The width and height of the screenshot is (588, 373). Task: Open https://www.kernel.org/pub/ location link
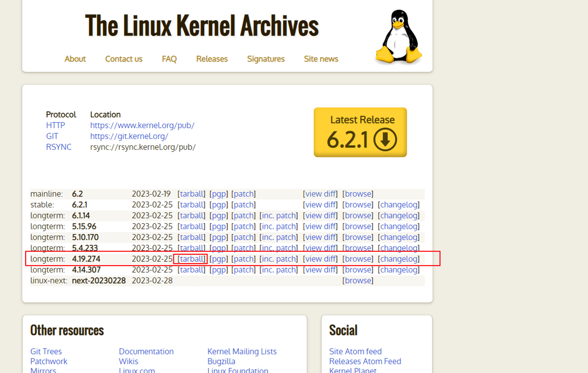click(x=142, y=125)
